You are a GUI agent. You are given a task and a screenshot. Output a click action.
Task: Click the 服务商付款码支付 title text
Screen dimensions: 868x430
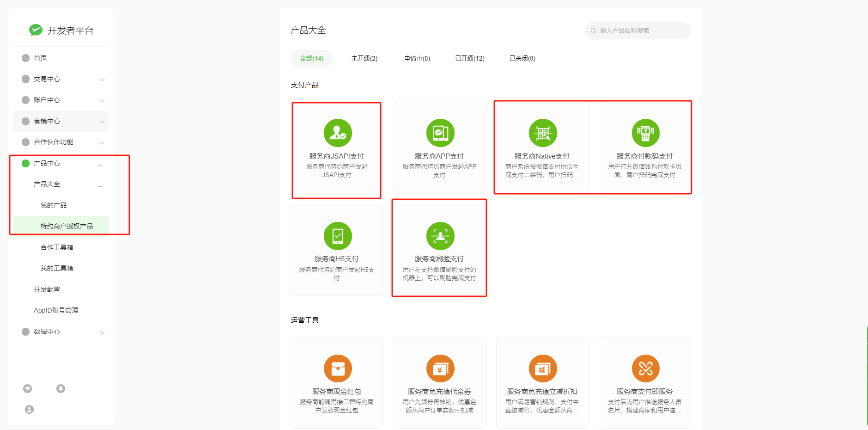pos(644,156)
